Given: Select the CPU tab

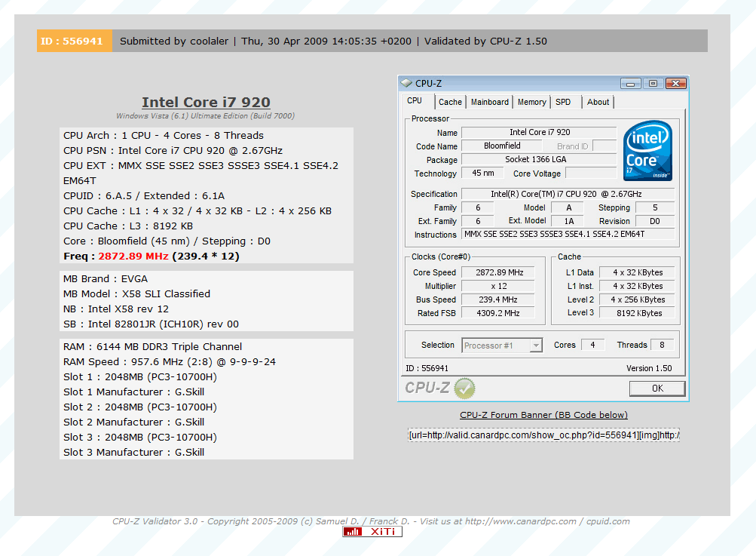Looking at the screenshot, I should pos(415,101).
